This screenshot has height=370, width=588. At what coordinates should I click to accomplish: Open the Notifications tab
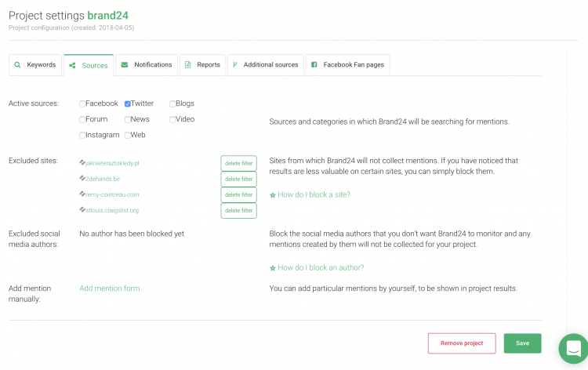[x=147, y=65]
